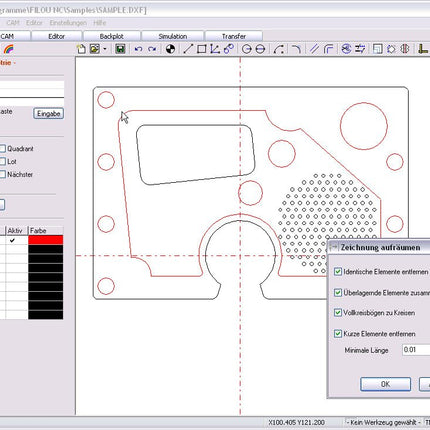Image resolution: width=430 pixels, height=430 pixels.
Task: Open the Backplot tab
Action: (x=112, y=36)
